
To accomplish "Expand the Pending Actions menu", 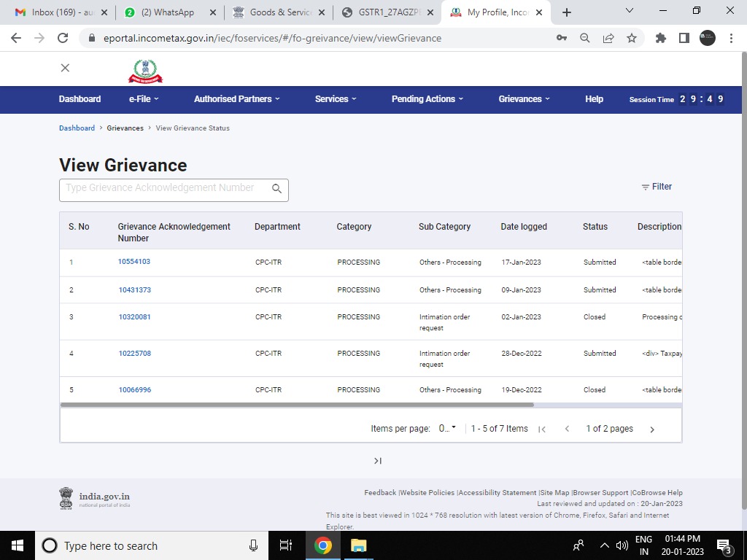I will tap(427, 99).
